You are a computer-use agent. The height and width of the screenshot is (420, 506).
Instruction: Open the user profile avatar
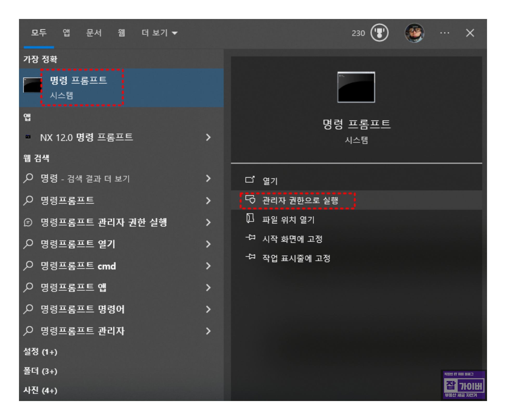[x=414, y=33]
